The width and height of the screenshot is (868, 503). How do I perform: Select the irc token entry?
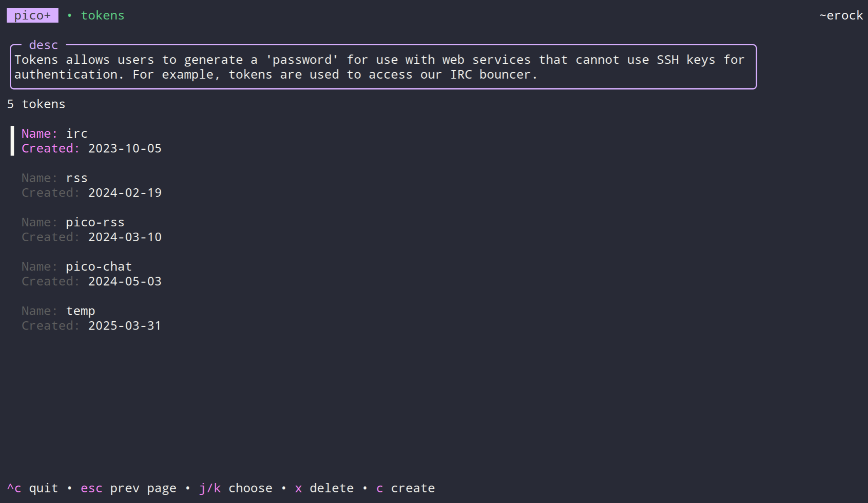tap(77, 134)
